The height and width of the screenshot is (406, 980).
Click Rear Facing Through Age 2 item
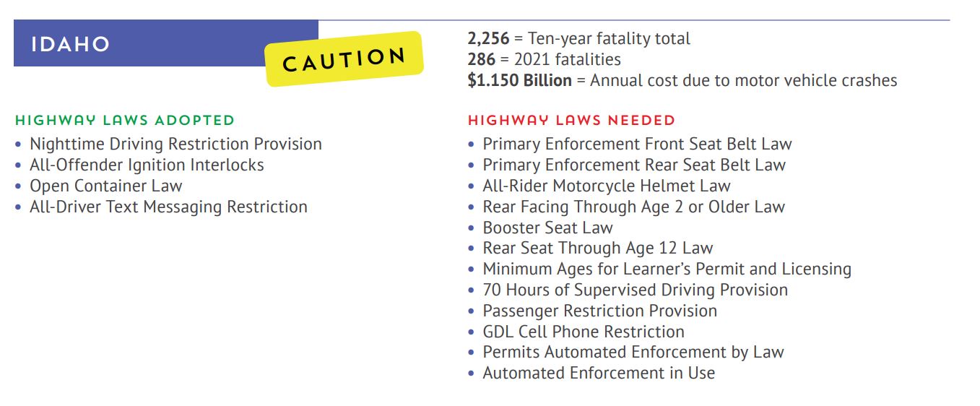(633, 207)
